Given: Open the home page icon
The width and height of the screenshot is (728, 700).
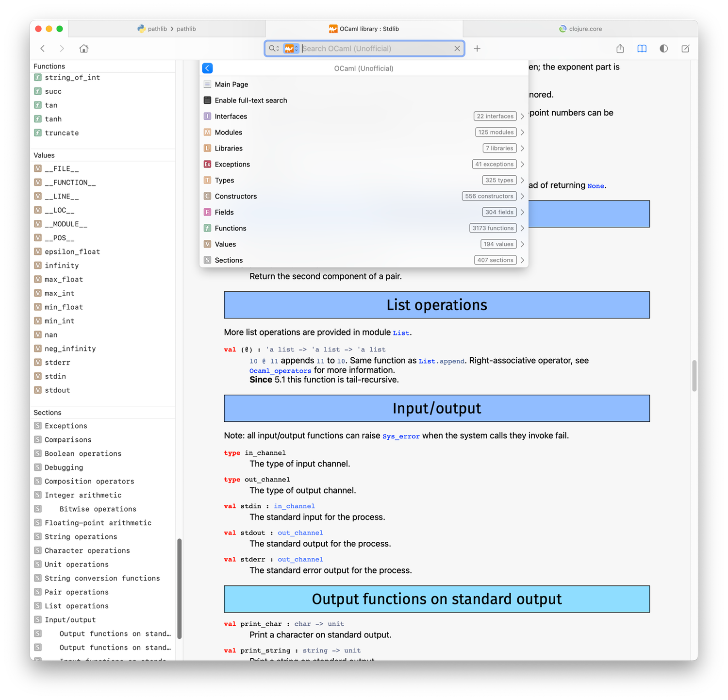Looking at the screenshot, I should [x=84, y=49].
